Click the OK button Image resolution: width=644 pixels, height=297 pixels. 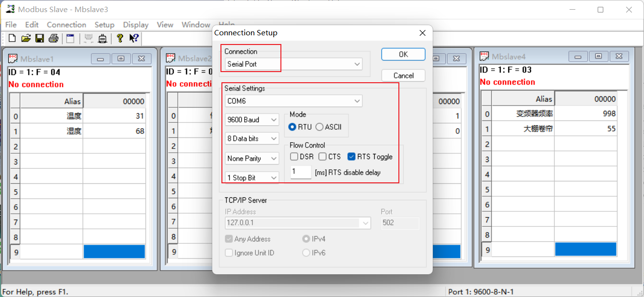coord(403,54)
